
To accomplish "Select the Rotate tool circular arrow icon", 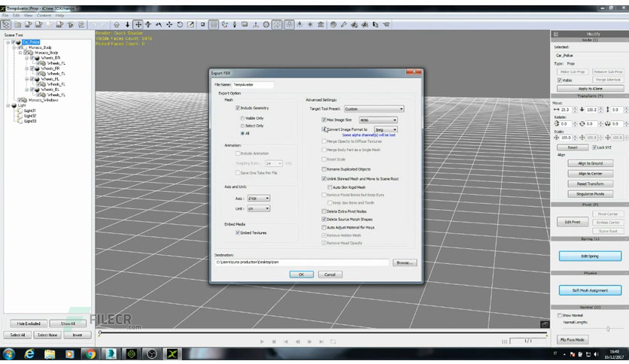I will pyautogui.click(x=180, y=25).
